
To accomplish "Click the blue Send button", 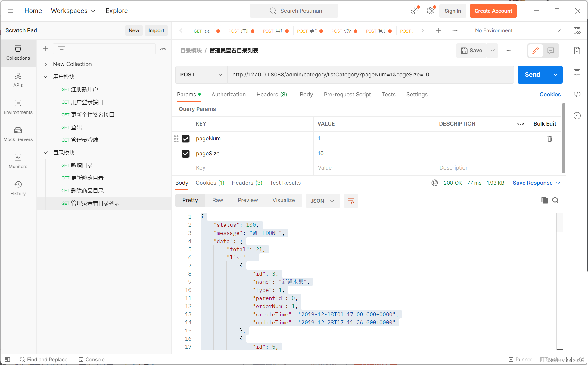I will (x=532, y=75).
